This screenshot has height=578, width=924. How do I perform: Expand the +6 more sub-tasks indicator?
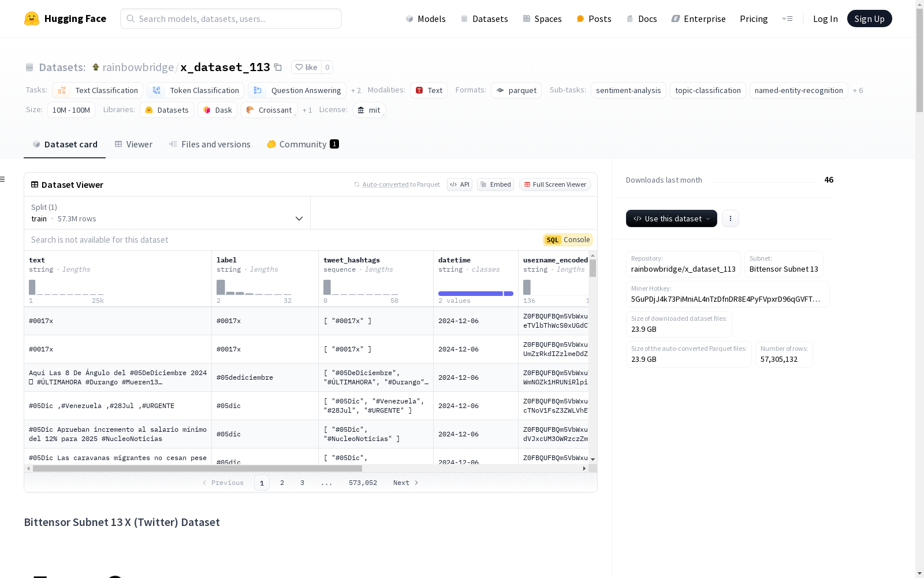pos(858,91)
